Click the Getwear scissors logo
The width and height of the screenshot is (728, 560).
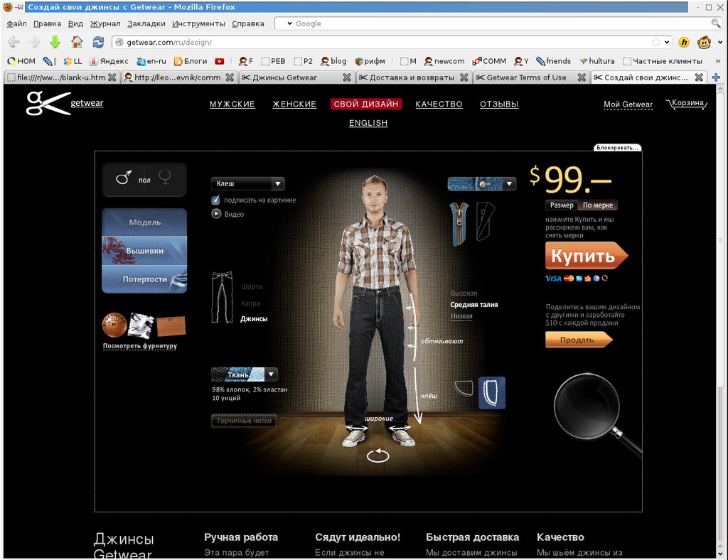click(48, 103)
